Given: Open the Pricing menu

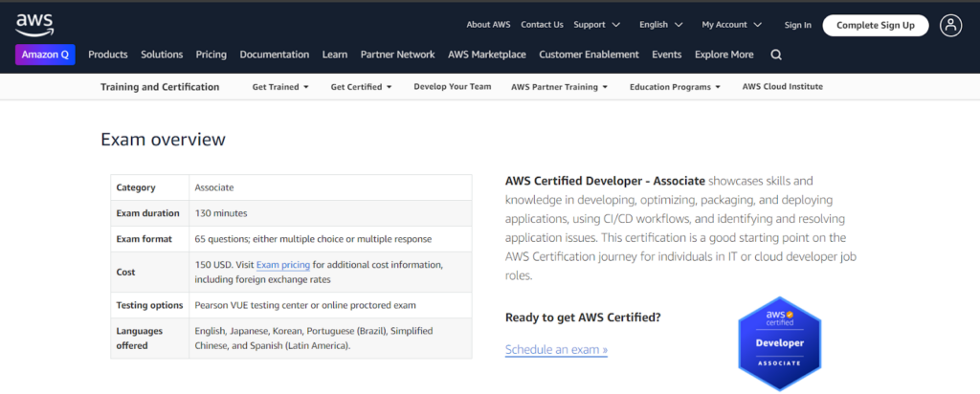Looking at the screenshot, I should point(212,55).
